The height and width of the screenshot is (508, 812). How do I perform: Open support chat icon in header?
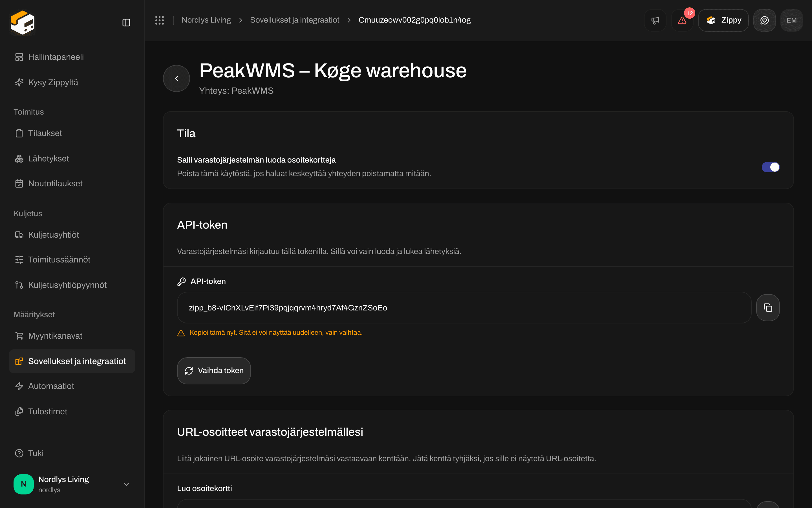click(764, 20)
